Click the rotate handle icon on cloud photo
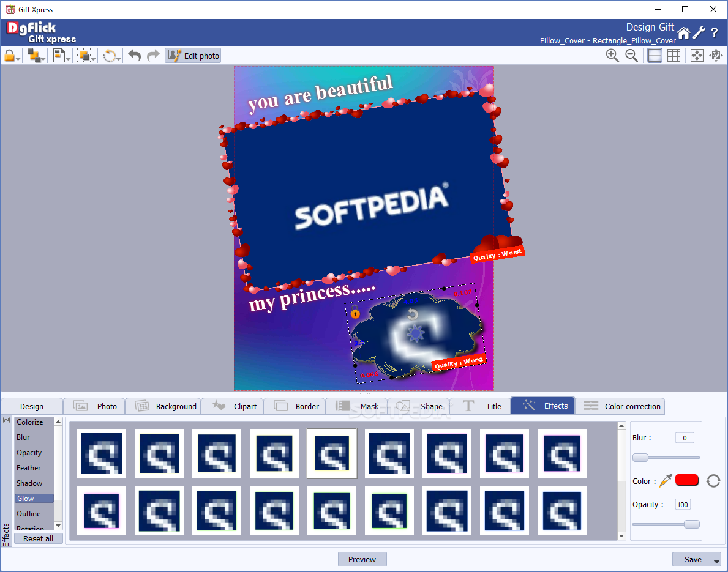The image size is (728, 572). click(412, 314)
